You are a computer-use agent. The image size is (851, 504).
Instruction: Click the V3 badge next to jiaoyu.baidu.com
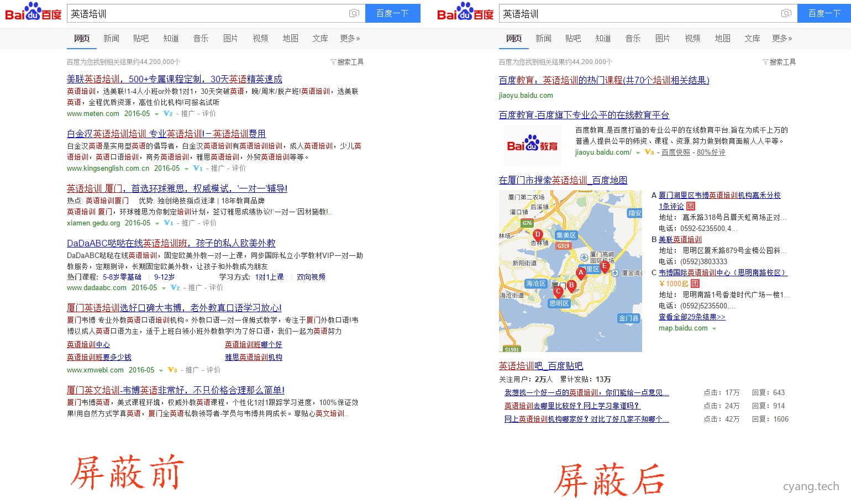[649, 152]
